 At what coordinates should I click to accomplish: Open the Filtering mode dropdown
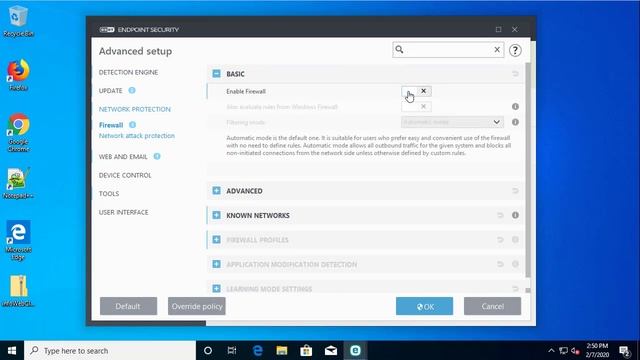[452, 122]
